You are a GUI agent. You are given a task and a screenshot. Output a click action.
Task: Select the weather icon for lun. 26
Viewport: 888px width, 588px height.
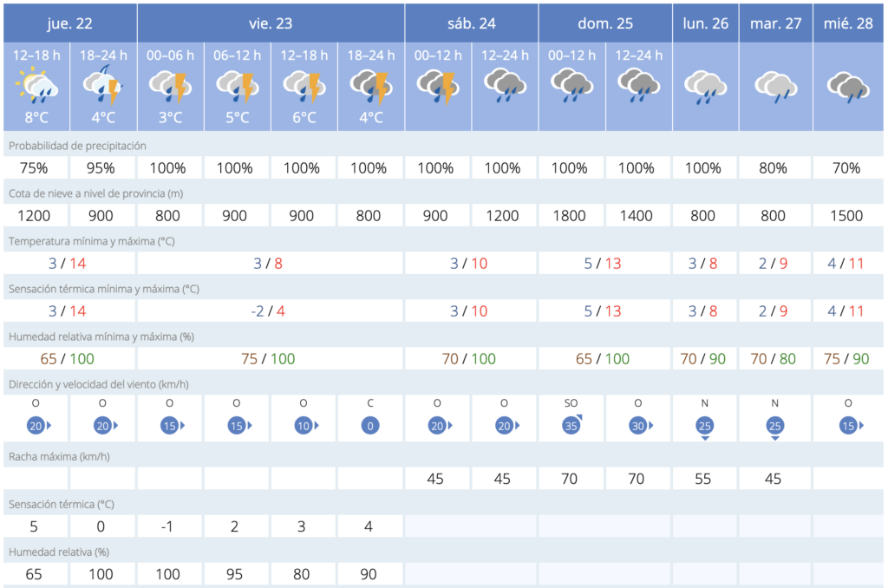click(705, 86)
